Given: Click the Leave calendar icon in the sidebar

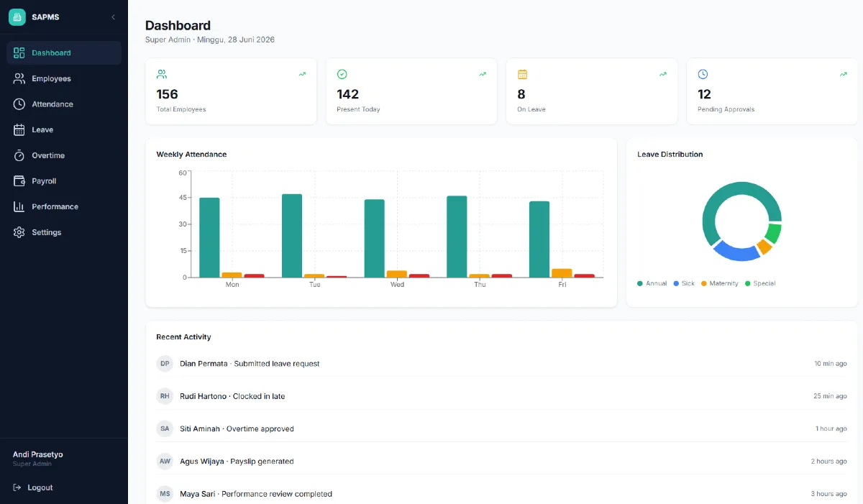Looking at the screenshot, I should pyautogui.click(x=19, y=129).
